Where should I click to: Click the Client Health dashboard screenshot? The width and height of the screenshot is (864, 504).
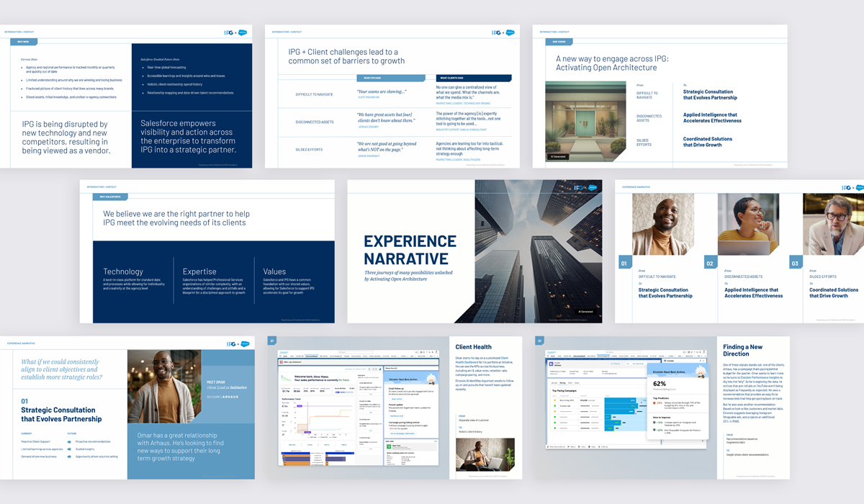[358, 408]
